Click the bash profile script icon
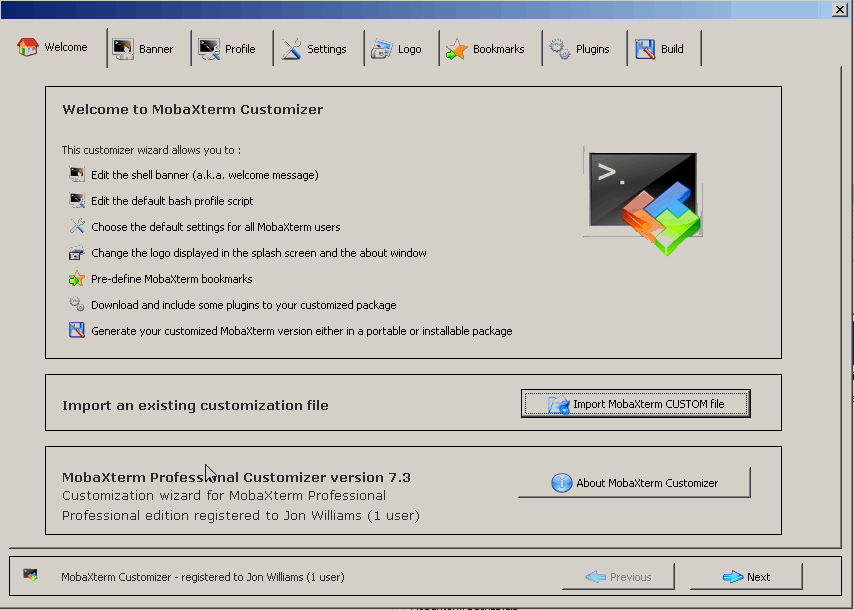Screen dimensions: 854x610 pyautogui.click(x=77, y=201)
